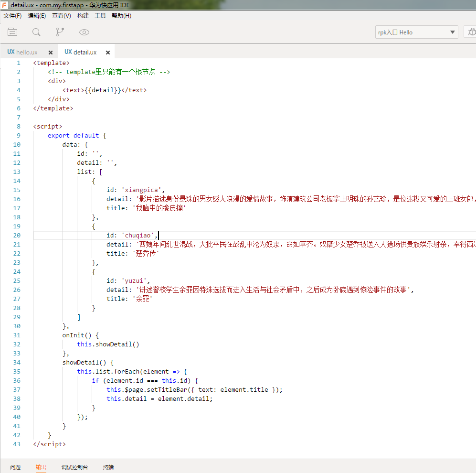Click the '</script>' closing tag
The image size is (476, 473).
[x=49, y=444]
